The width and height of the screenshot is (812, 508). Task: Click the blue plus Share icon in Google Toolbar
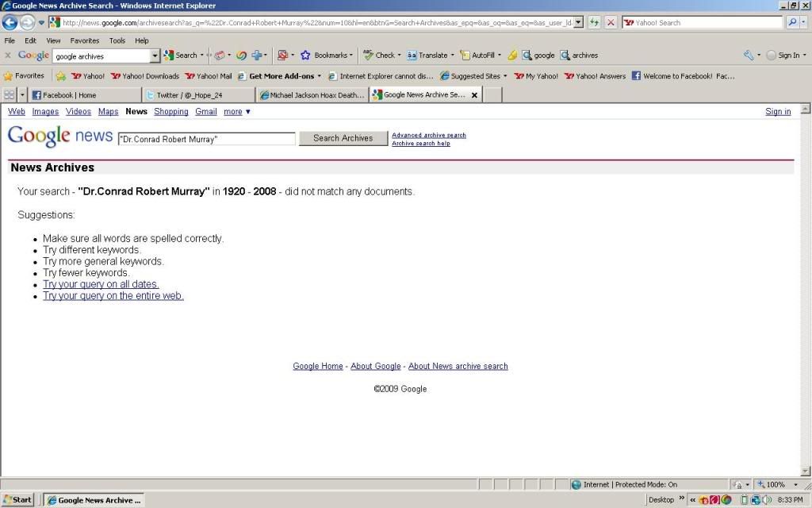coord(257,55)
